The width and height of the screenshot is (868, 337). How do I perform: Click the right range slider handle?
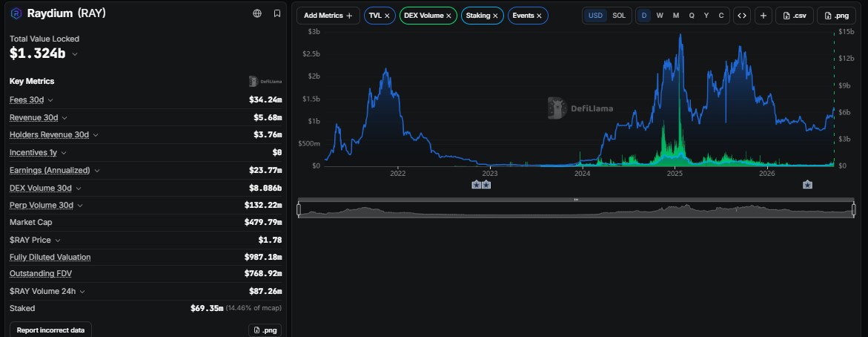pyautogui.click(x=854, y=209)
